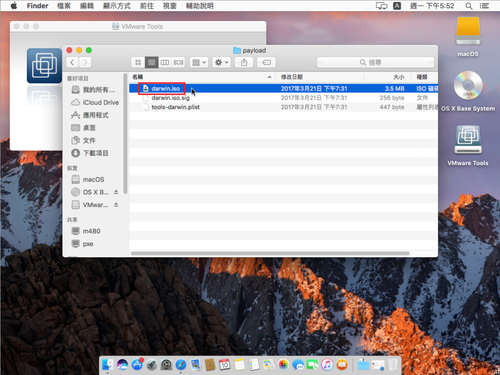Click the input source icon in the menu bar
The height and width of the screenshot is (375, 500).
397,6
